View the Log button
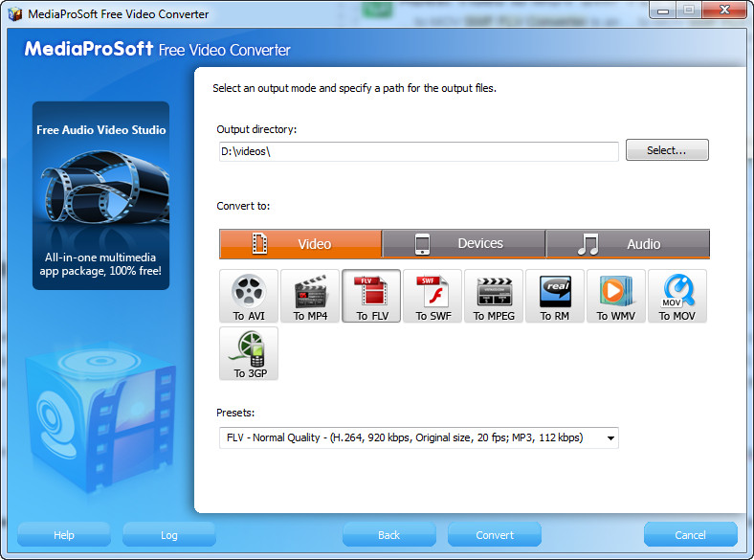 coord(168,534)
